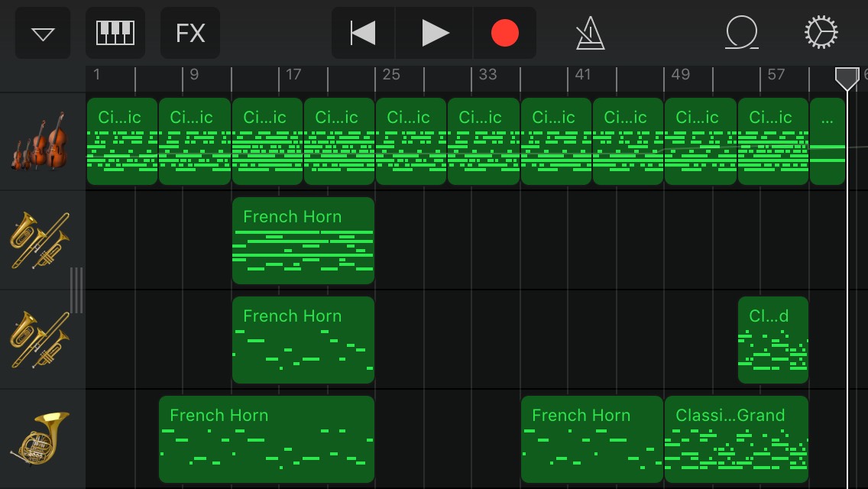
Task: Open the navigation triangle dropdown button
Action: click(x=43, y=33)
